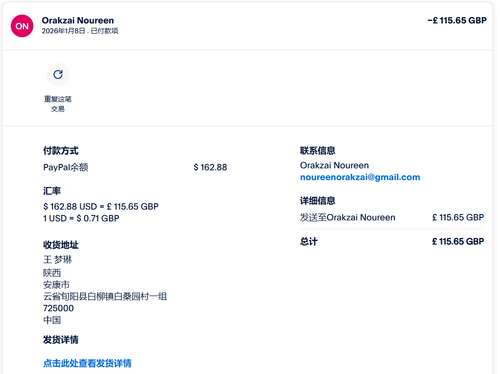Click the $ 162.88 payment amount
The height and width of the screenshot is (374, 500).
[x=210, y=167]
